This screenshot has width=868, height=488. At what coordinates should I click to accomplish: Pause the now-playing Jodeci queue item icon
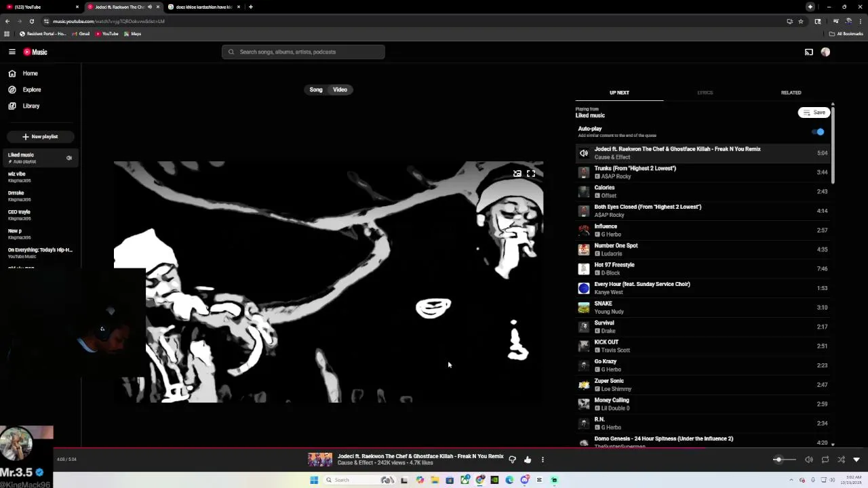point(584,153)
